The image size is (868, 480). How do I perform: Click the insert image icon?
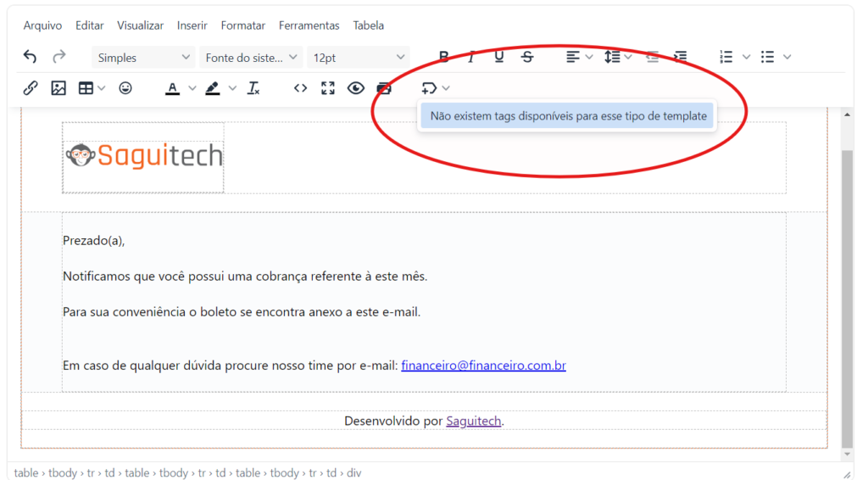pyautogui.click(x=58, y=88)
